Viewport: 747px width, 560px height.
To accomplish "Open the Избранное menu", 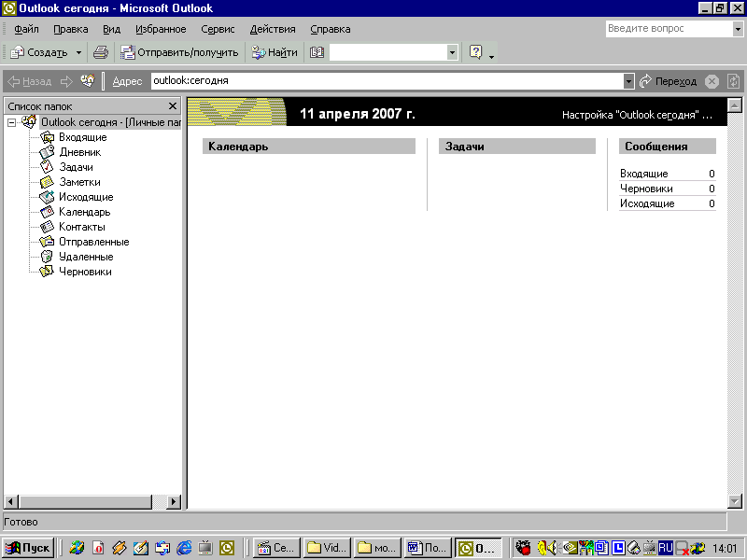I will coord(161,29).
